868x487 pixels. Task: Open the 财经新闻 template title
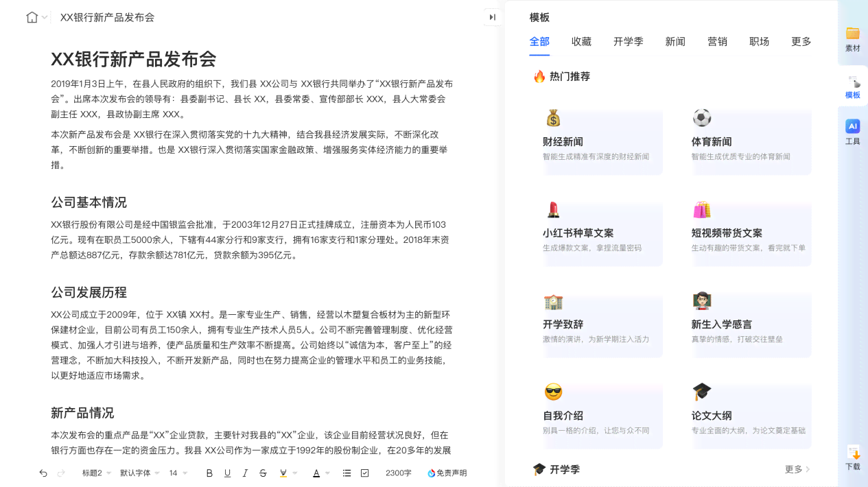(563, 142)
